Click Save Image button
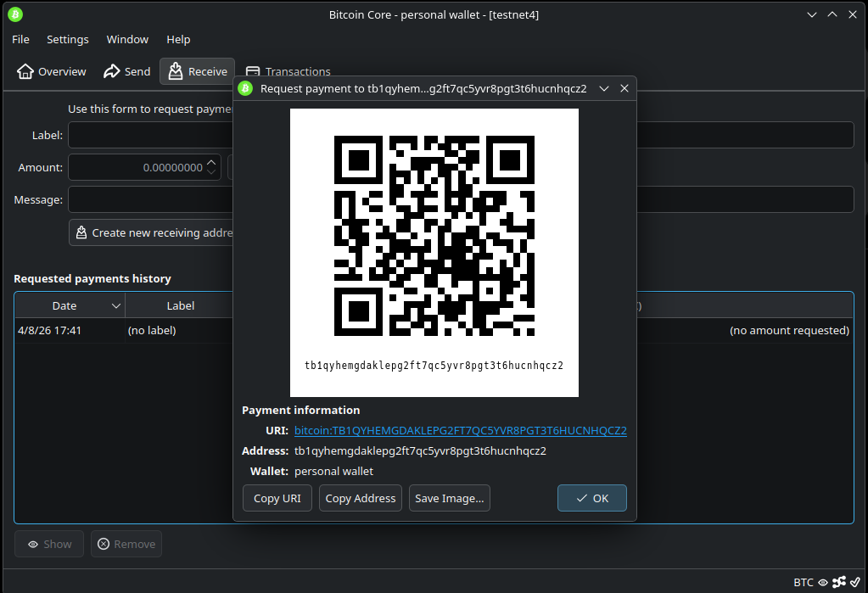This screenshot has width=868, height=593. click(x=450, y=498)
